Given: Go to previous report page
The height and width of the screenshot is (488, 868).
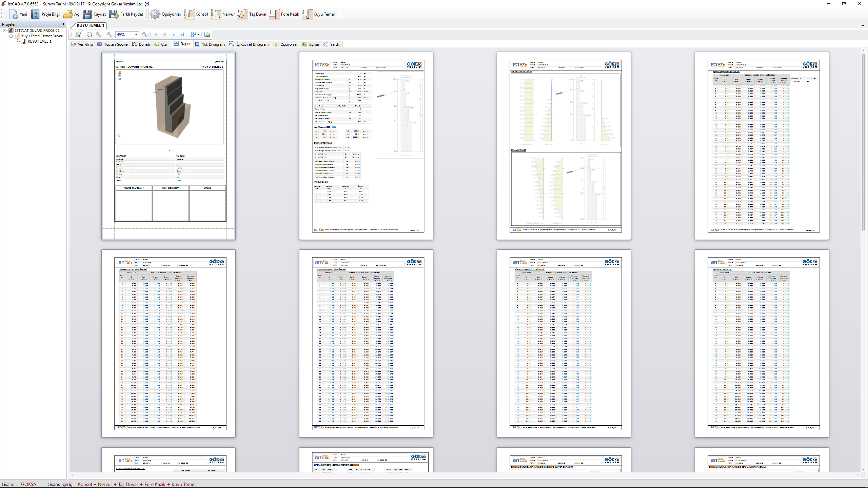Looking at the screenshot, I should pyautogui.click(x=165, y=35).
